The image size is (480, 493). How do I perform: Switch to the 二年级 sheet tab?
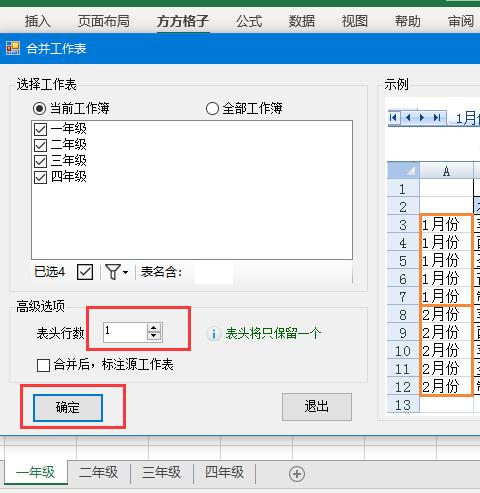[99, 472]
